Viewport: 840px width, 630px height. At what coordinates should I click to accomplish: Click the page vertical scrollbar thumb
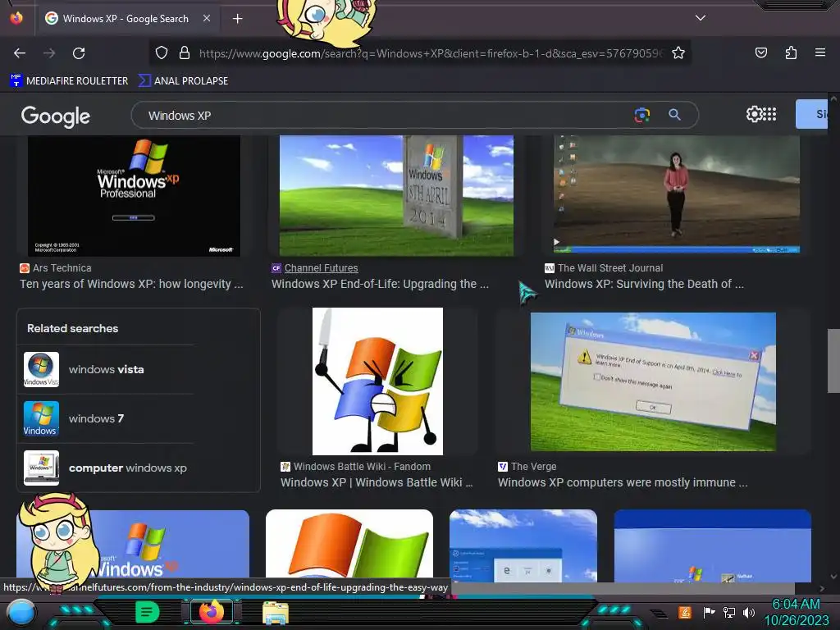[833, 361]
